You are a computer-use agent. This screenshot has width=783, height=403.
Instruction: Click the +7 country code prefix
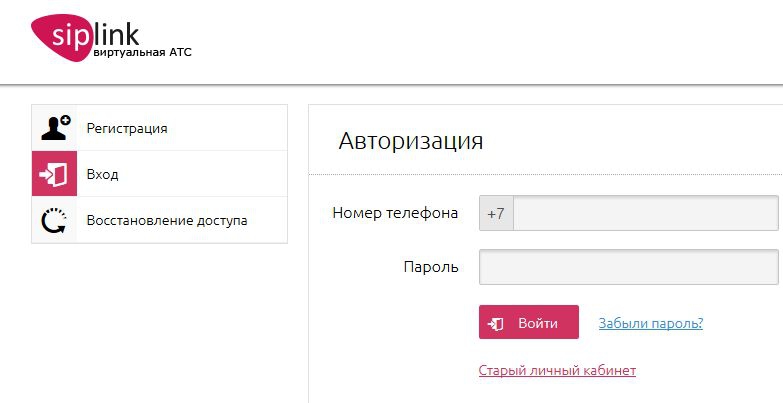click(x=496, y=213)
